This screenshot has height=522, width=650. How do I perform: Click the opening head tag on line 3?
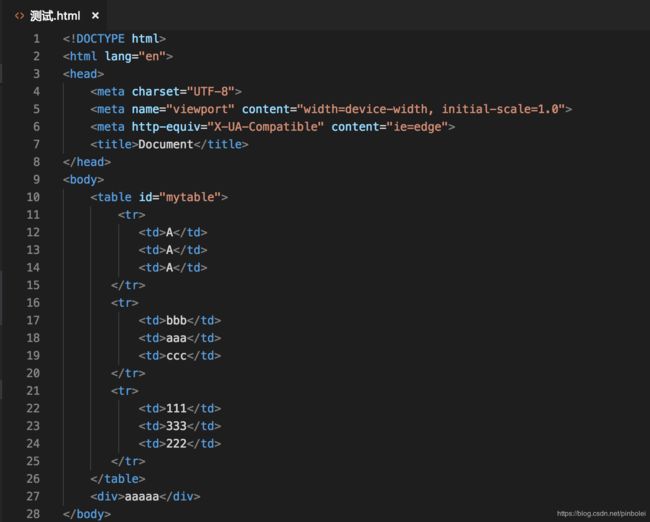83,74
